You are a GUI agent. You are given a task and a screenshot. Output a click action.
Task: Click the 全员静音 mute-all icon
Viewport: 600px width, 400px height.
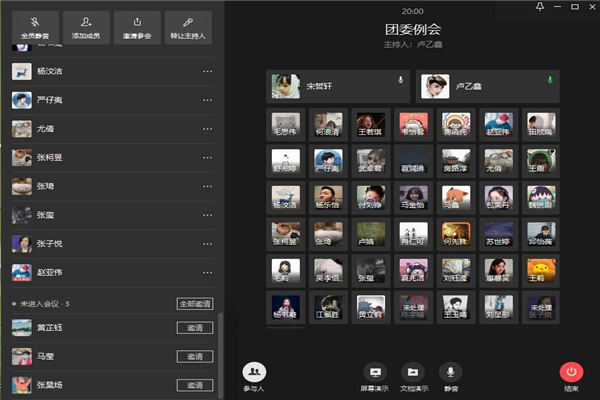pyautogui.click(x=34, y=21)
